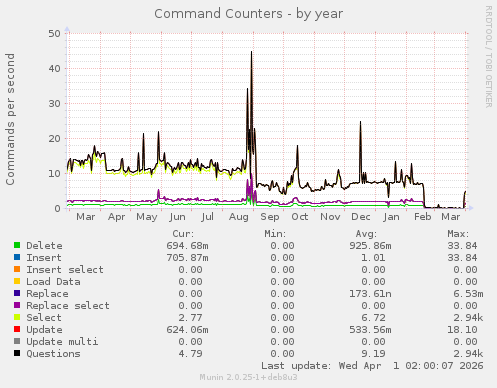Screen dimensions: 497x388
Task: Click the 'Apr' month label on X-axis
Action: tap(116, 217)
